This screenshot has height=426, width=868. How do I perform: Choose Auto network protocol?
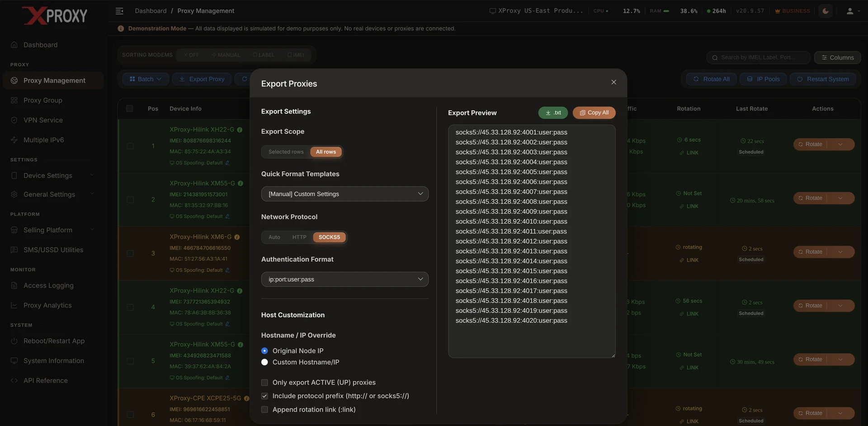pyautogui.click(x=274, y=237)
